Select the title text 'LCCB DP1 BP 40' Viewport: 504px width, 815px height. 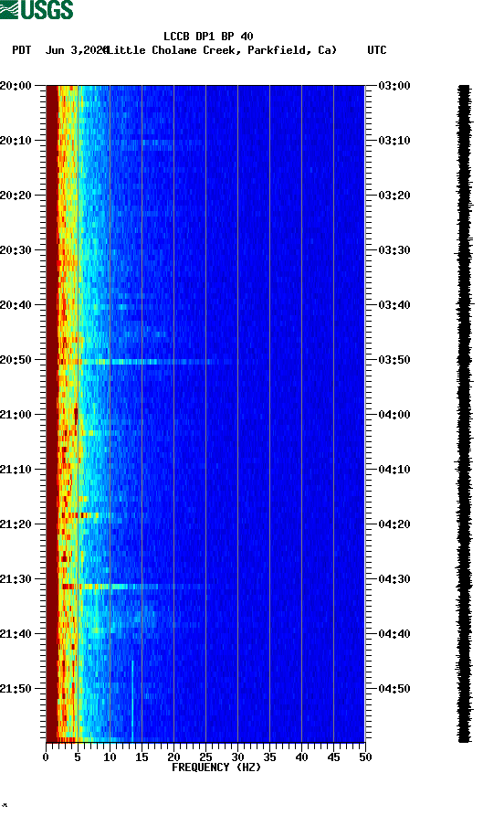pyautogui.click(x=208, y=37)
